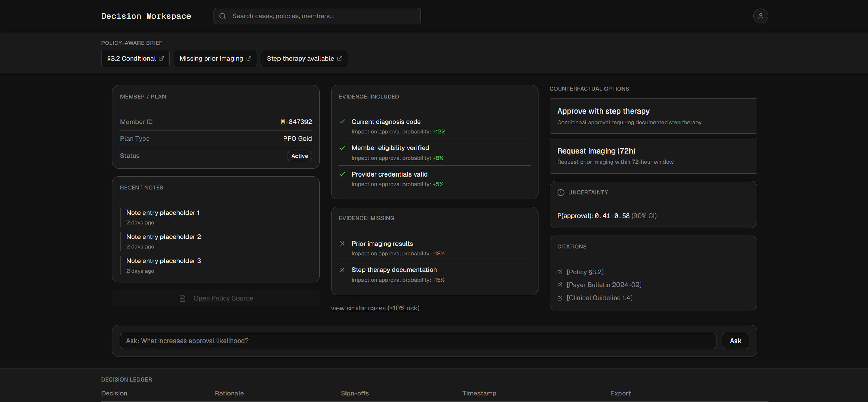Click X mark beside Prior imaging results

click(342, 244)
